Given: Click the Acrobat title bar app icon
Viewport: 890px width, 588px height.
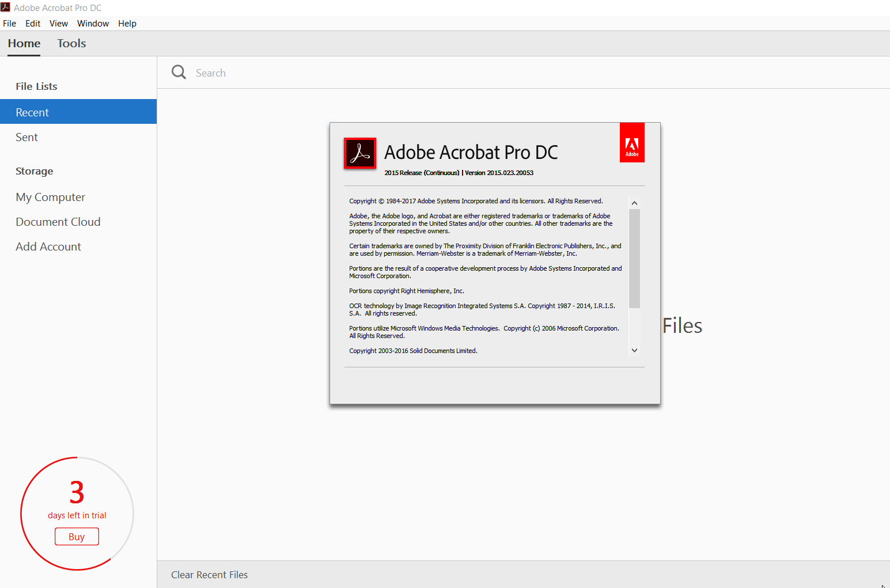Looking at the screenshot, I should pos(5,7).
